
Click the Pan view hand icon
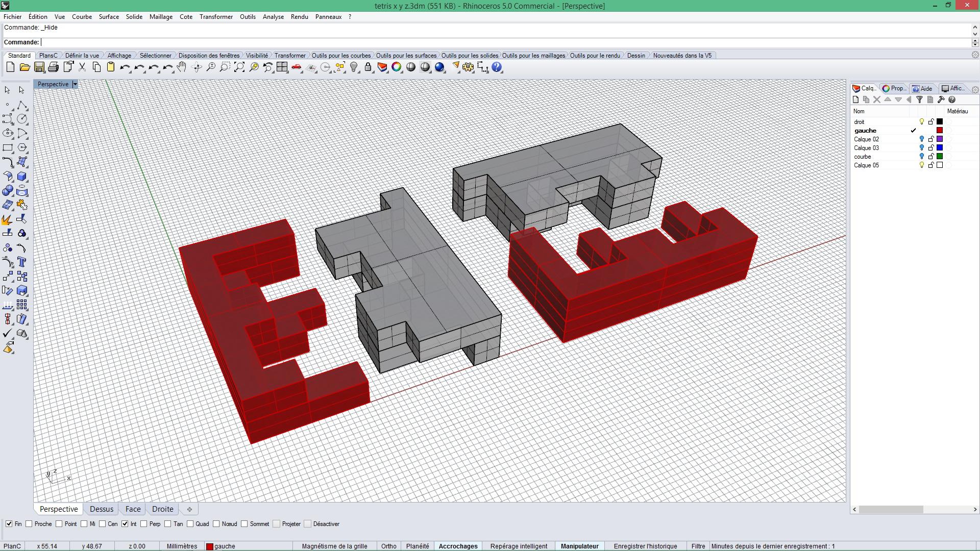coord(182,67)
